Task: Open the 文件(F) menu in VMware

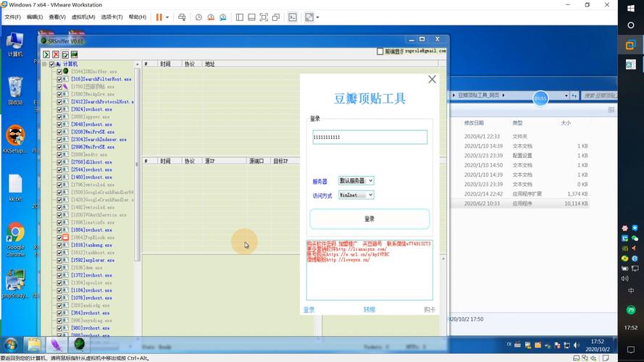Action: pyautogui.click(x=12, y=17)
